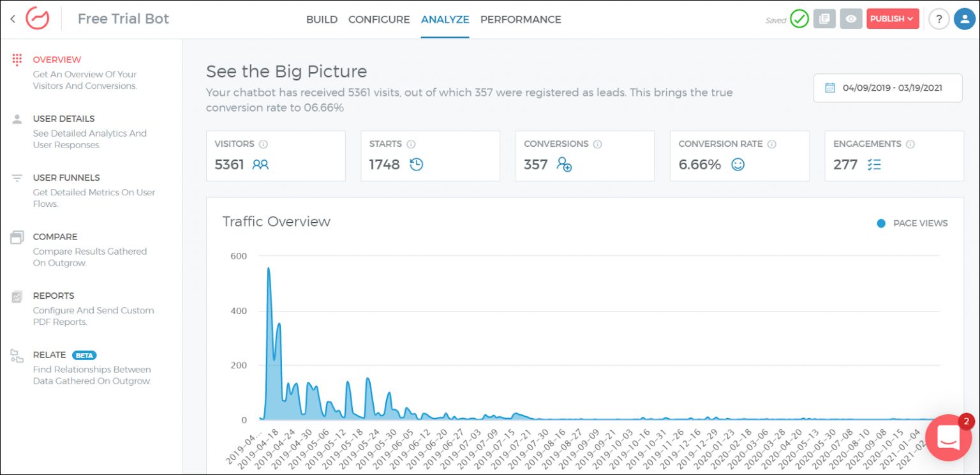Click the Outgrow logo icon
The image size is (980, 475).
[37, 19]
